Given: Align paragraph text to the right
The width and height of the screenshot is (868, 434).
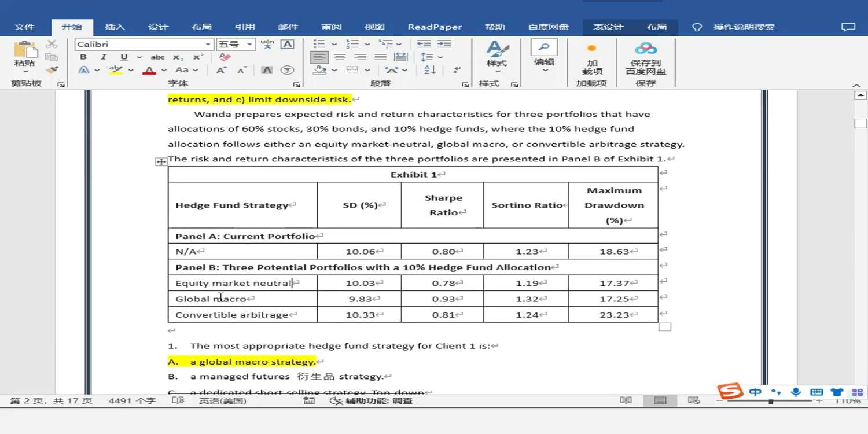Looking at the screenshot, I should point(360,57).
